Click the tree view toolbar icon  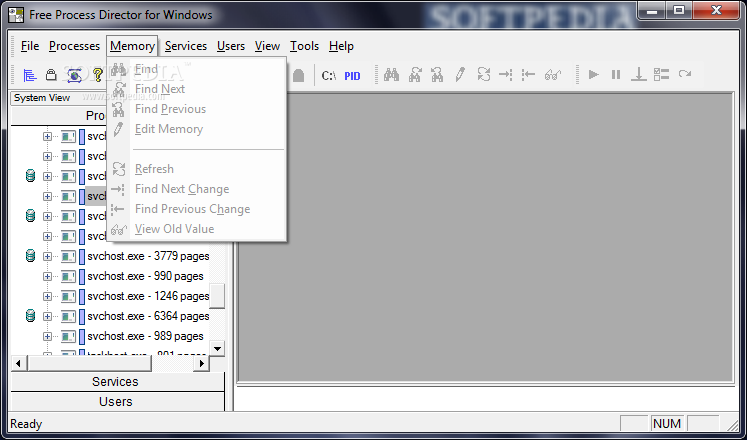coord(30,75)
